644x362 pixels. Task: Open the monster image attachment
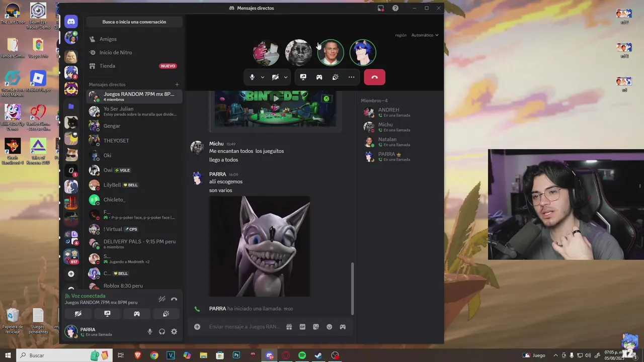260,246
